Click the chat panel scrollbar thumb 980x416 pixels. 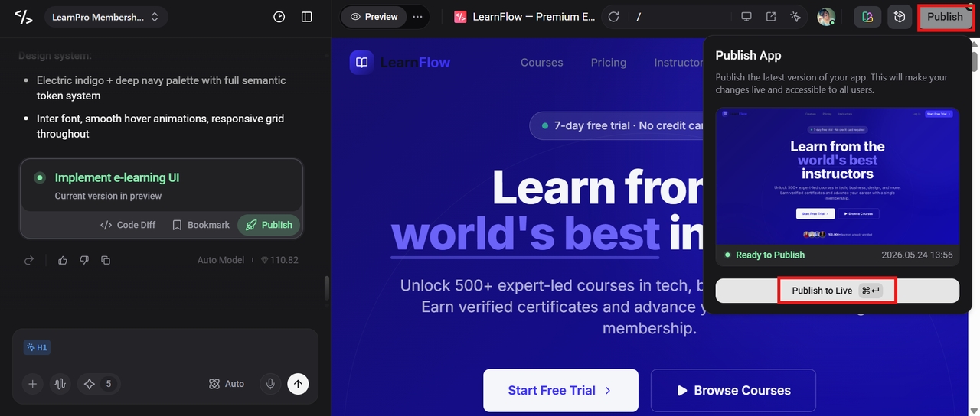(327, 288)
